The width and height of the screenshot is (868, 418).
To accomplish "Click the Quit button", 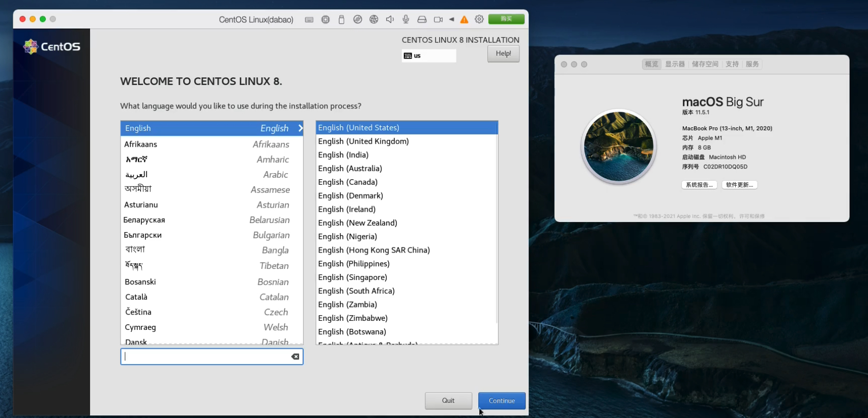I will click(x=448, y=401).
